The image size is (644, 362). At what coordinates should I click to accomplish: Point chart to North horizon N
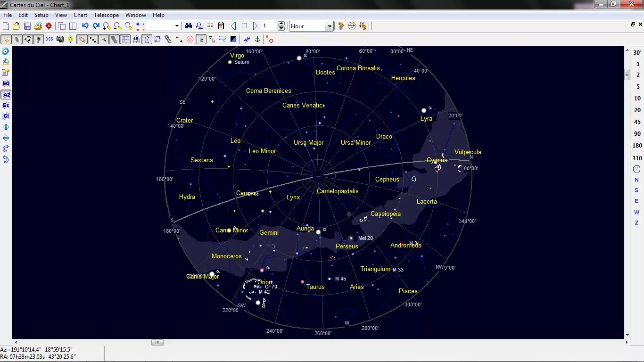point(636,180)
